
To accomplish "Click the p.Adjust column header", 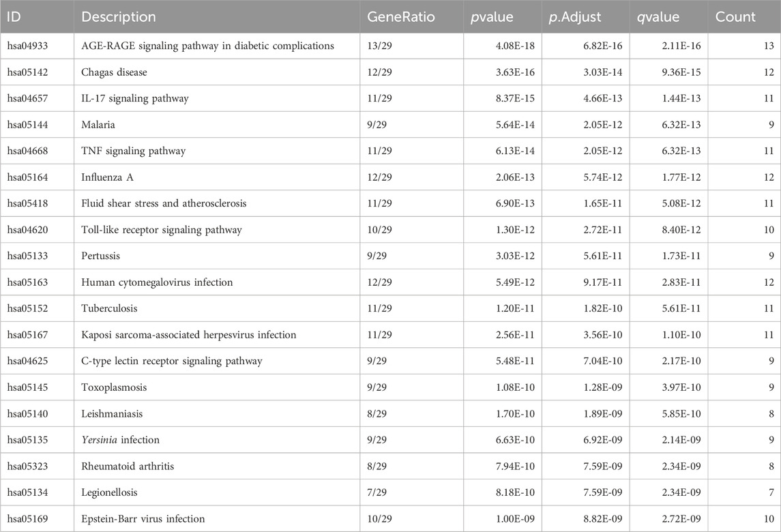I will [x=575, y=17].
